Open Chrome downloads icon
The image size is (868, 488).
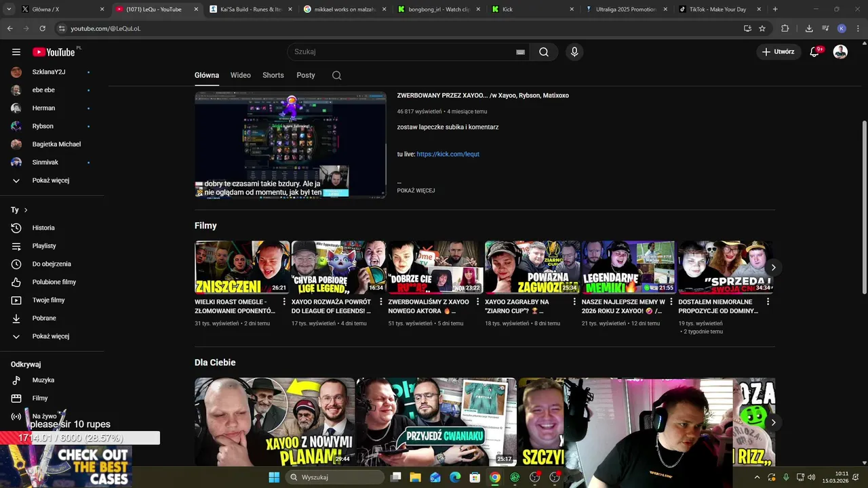(809, 28)
